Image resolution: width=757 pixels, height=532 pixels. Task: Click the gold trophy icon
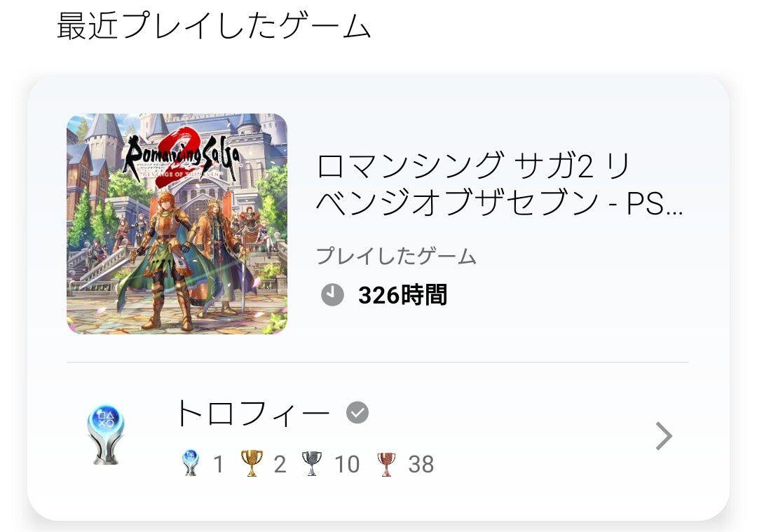[252, 463]
